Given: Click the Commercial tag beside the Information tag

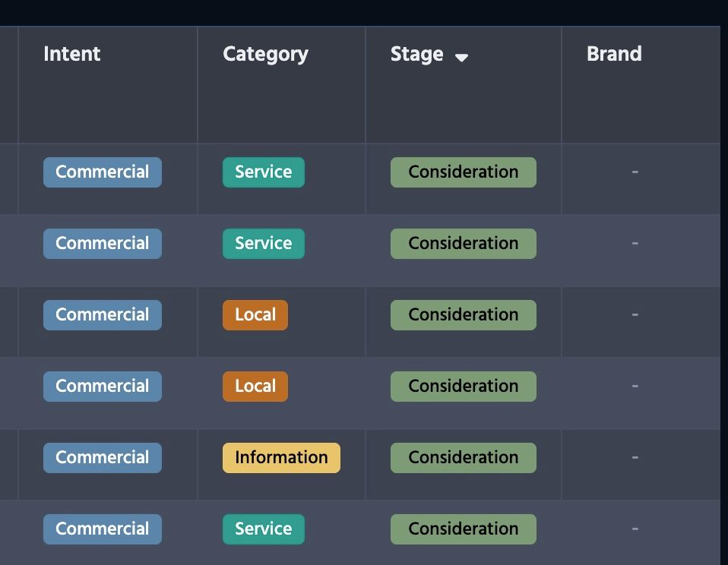Looking at the screenshot, I should (102, 458).
